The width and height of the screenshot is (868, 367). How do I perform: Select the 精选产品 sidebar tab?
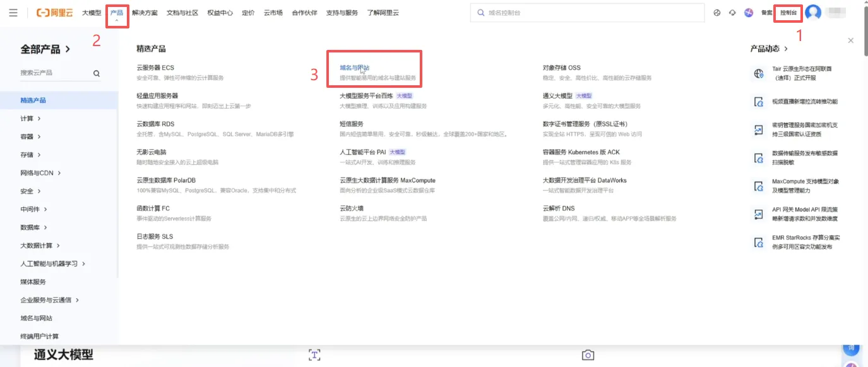click(x=33, y=100)
